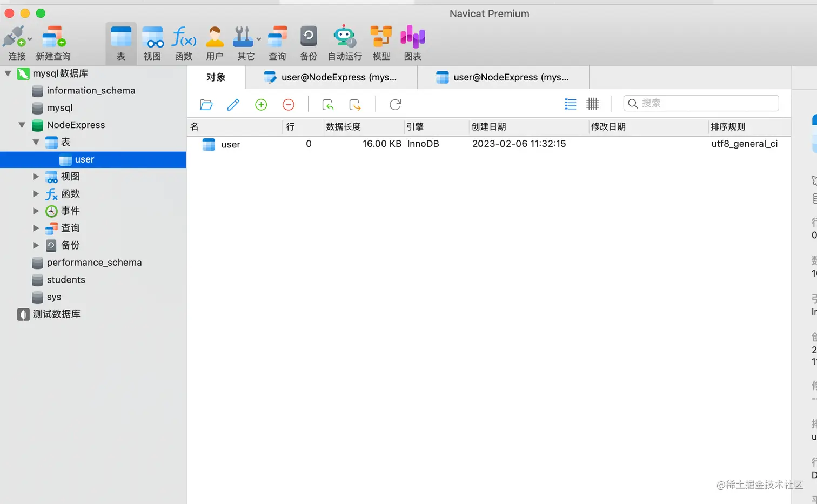The image size is (817, 504).
Task: Refresh the object list
Action: point(396,105)
